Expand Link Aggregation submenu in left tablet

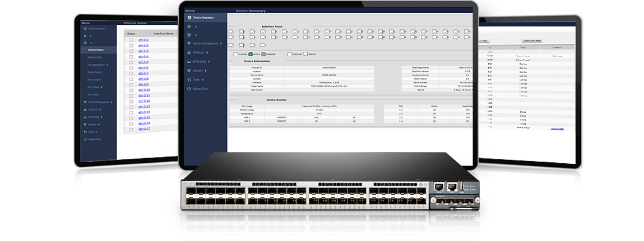[x=107, y=65]
